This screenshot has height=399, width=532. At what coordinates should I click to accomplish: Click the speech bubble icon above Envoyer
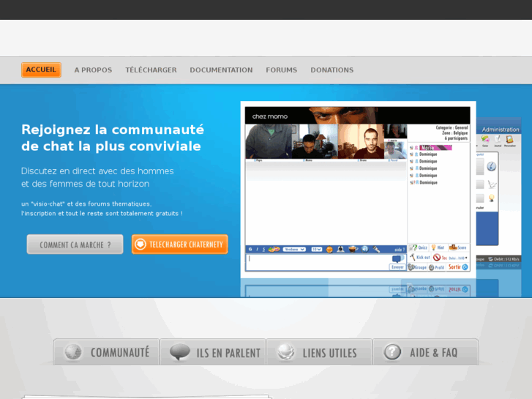pyautogui.click(x=397, y=258)
